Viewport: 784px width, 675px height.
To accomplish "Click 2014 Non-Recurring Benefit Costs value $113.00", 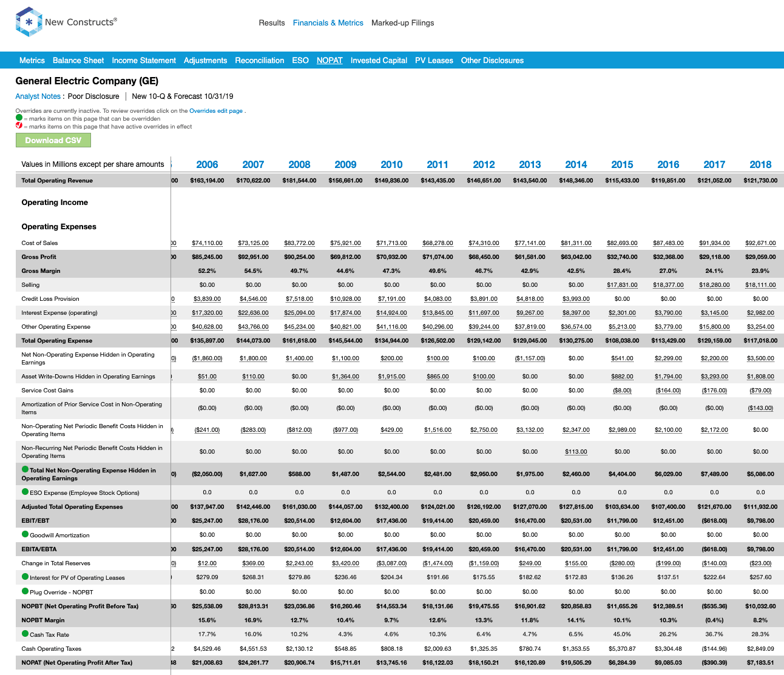I will pos(576,452).
